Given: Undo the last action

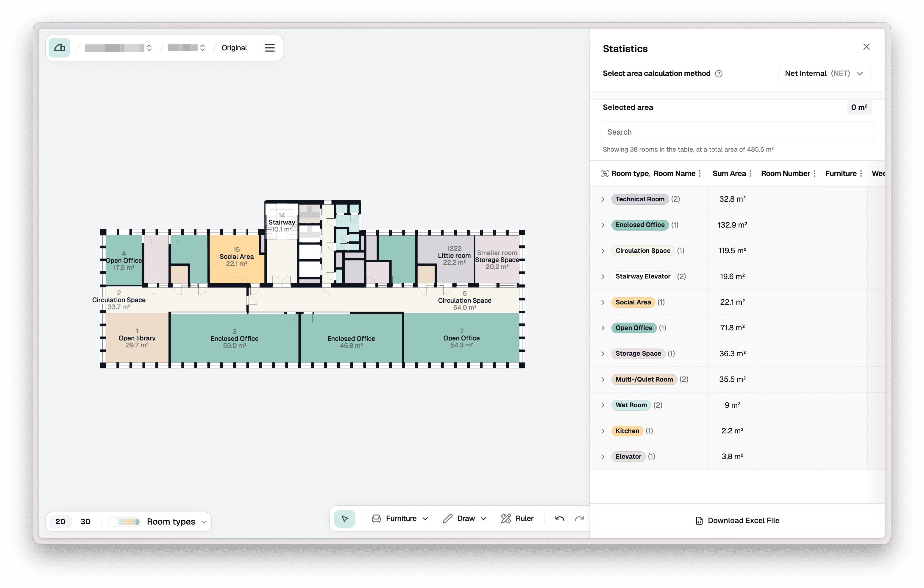Looking at the screenshot, I should point(559,519).
